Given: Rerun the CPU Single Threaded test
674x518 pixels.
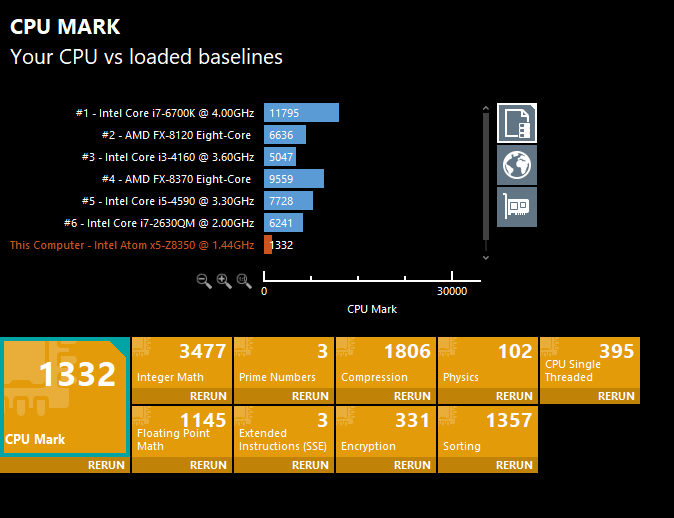Looking at the screenshot, I should point(616,396).
